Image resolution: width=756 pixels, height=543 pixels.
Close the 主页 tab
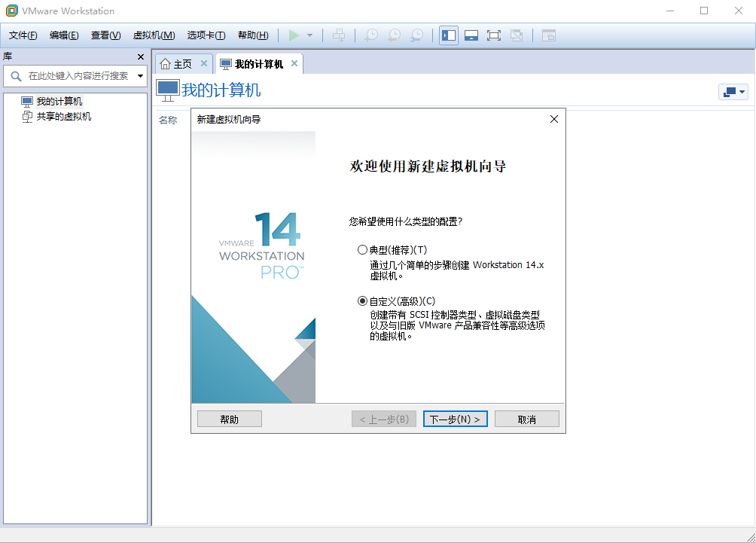point(204,63)
